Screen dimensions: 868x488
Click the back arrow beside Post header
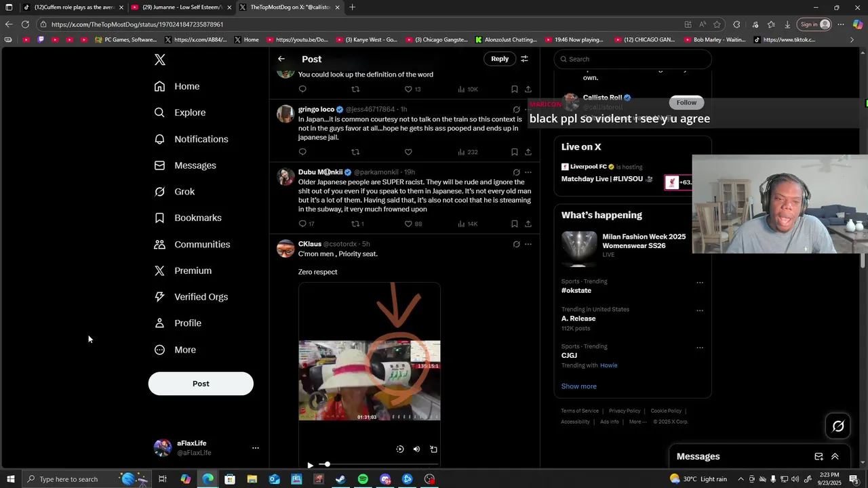coord(281,59)
